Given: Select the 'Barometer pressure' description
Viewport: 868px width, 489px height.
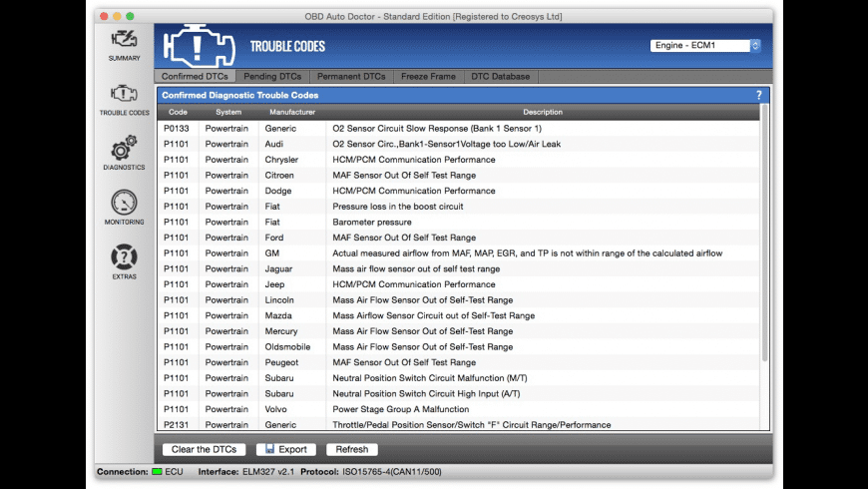Looking at the screenshot, I should (372, 223).
